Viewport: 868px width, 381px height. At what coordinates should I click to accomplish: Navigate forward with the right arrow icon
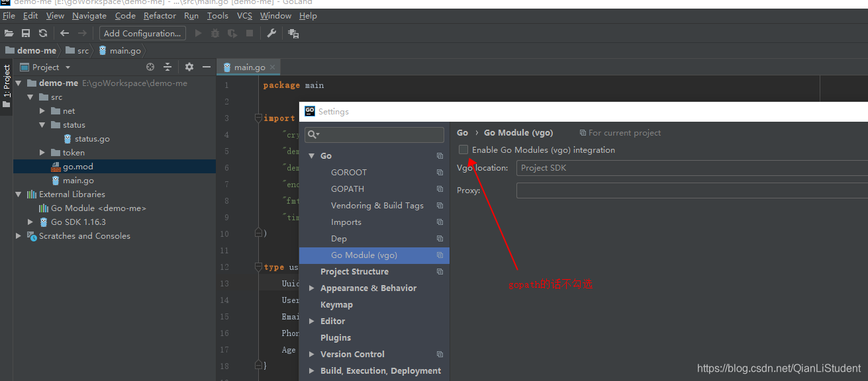pyautogui.click(x=82, y=33)
